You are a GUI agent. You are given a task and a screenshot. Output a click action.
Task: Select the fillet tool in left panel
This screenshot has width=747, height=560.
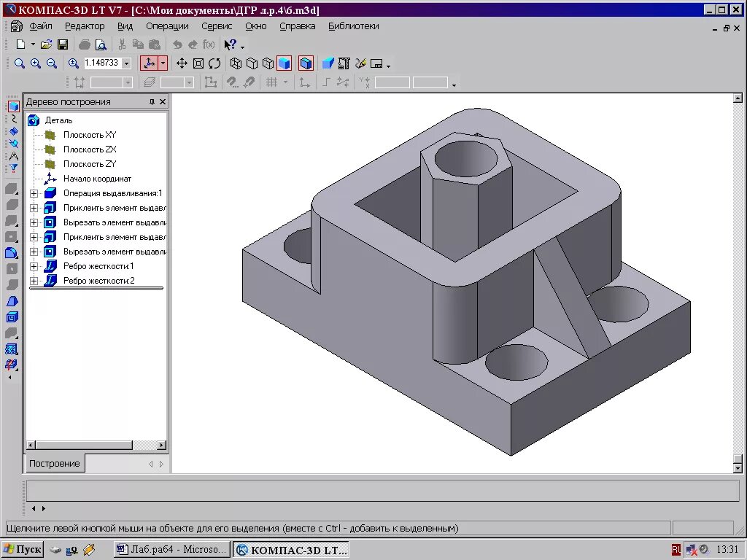12,253
